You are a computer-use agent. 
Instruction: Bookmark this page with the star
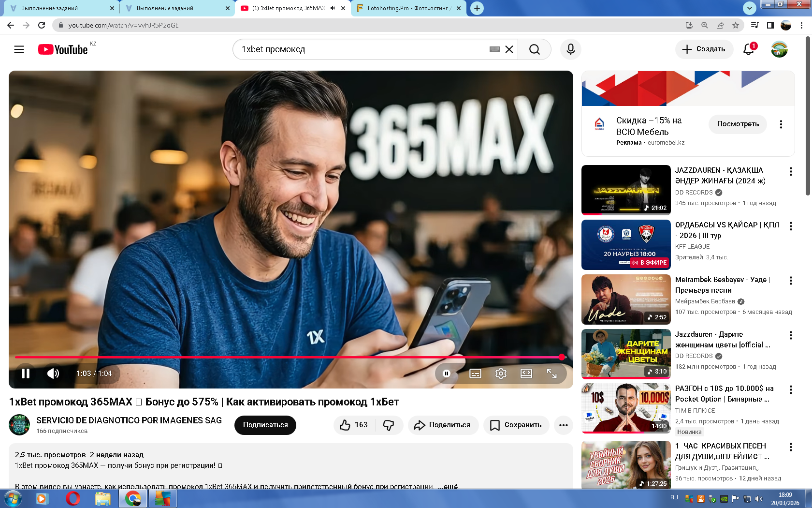click(x=736, y=25)
